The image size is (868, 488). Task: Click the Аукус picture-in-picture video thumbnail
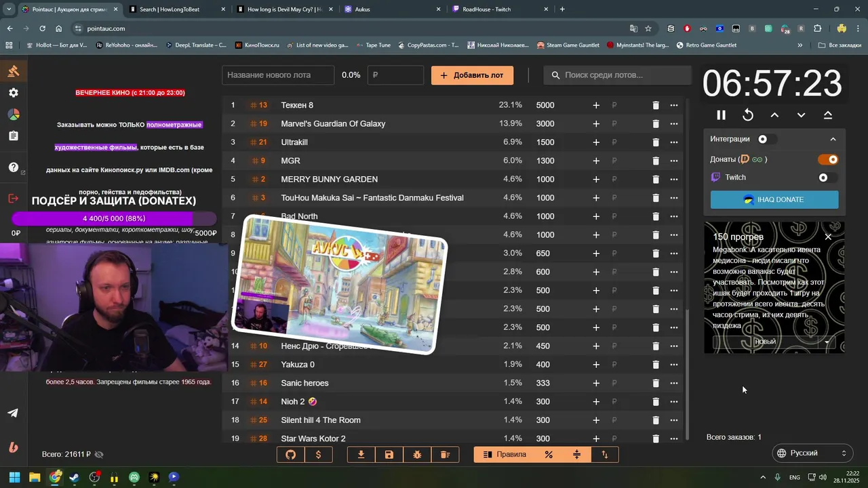(340, 285)
